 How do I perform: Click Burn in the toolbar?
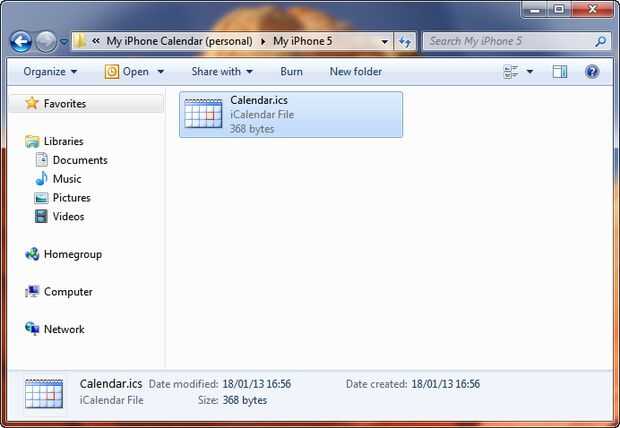[291, 72]
